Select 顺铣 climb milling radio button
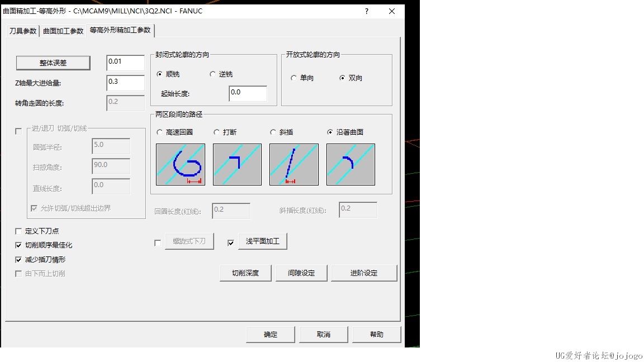 pos(159,74)
